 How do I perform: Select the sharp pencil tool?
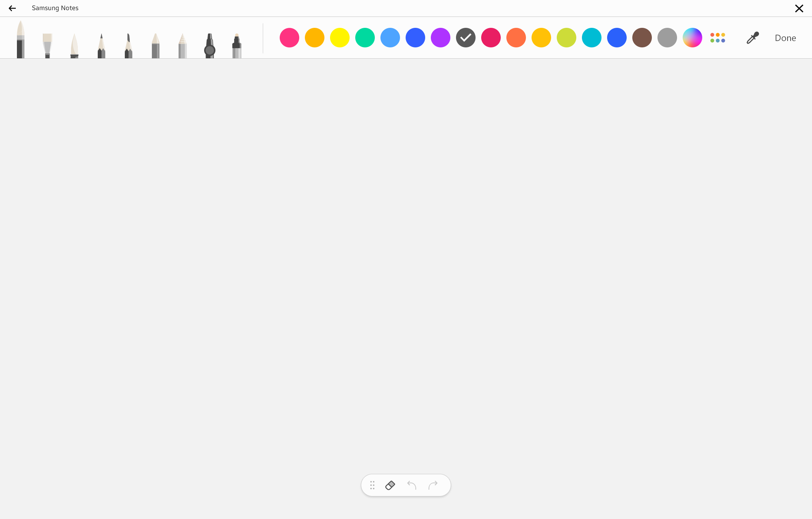point(101,46)
